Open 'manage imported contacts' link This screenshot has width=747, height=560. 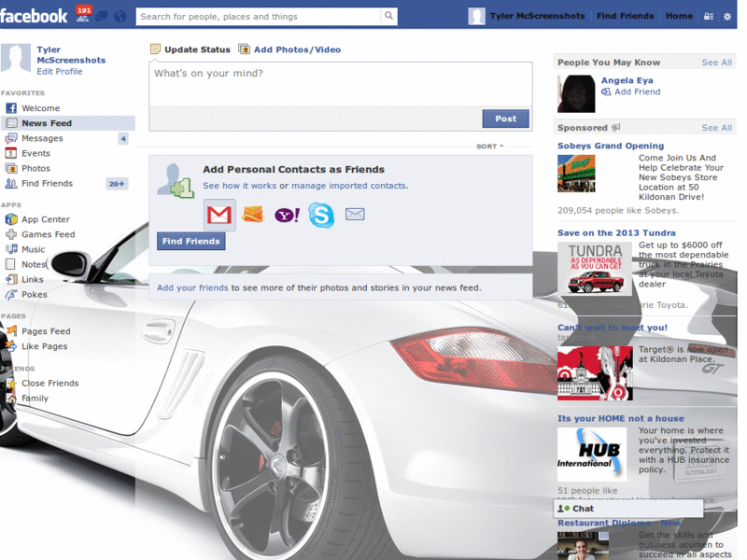pos(348,186)
